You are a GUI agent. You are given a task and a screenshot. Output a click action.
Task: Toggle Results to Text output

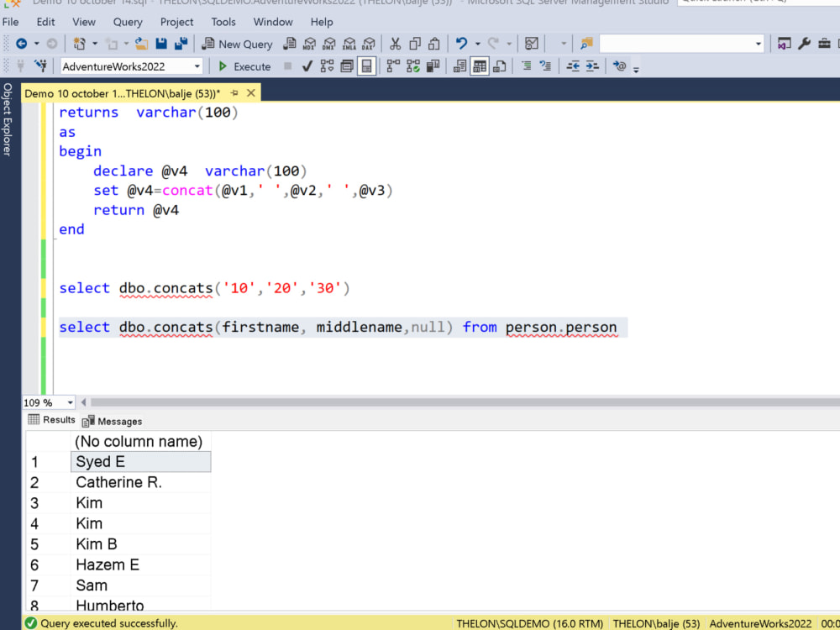coord(459,66)
